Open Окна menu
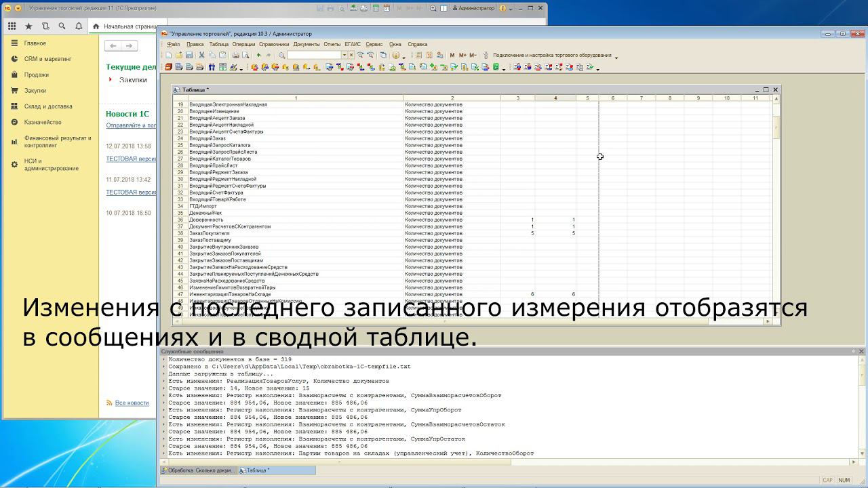This screenshot has width=868, height=488. pyautogui.click(x=395, y=44)
